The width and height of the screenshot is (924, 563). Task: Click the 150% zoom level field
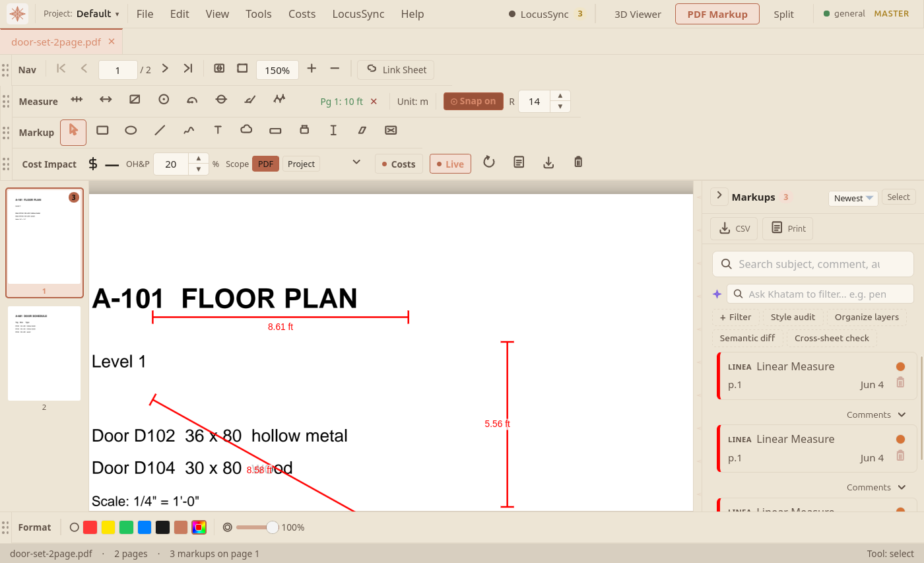click(x=277, y=70)
